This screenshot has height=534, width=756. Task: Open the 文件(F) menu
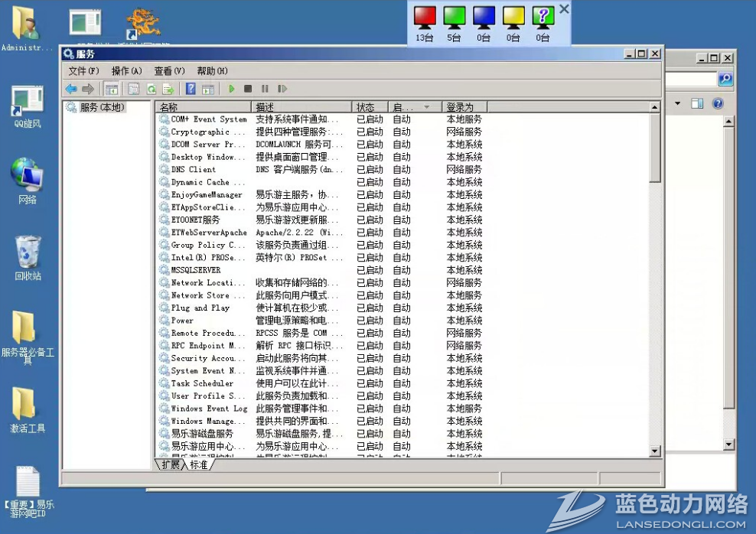pyautogui.click(x=83, y=70)
